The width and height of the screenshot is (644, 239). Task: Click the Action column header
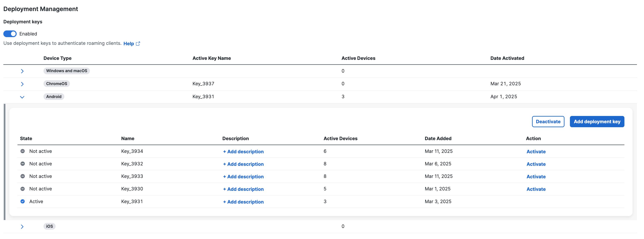(533, 138)
